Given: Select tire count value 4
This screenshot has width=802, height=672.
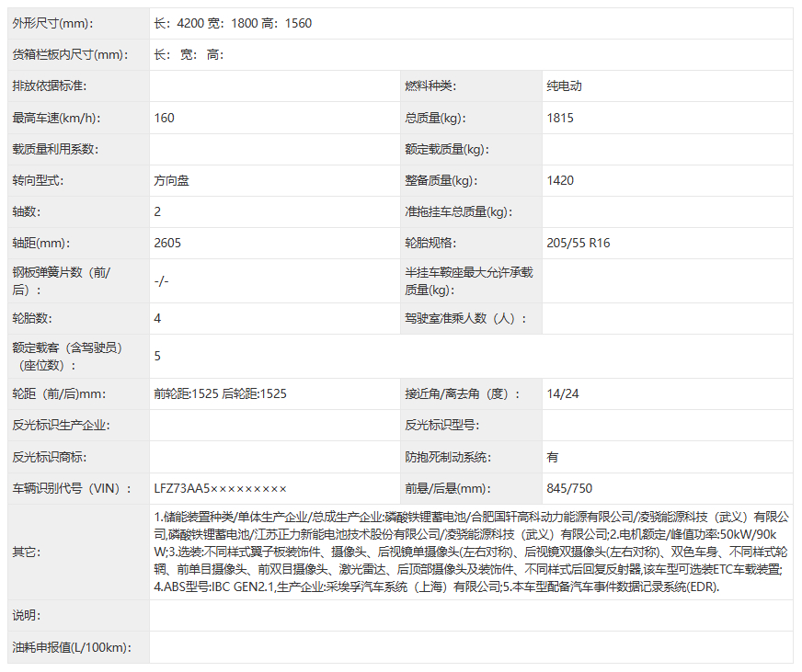Looking at the screenshot, I should pyautogui.click(x=157, y=318).
